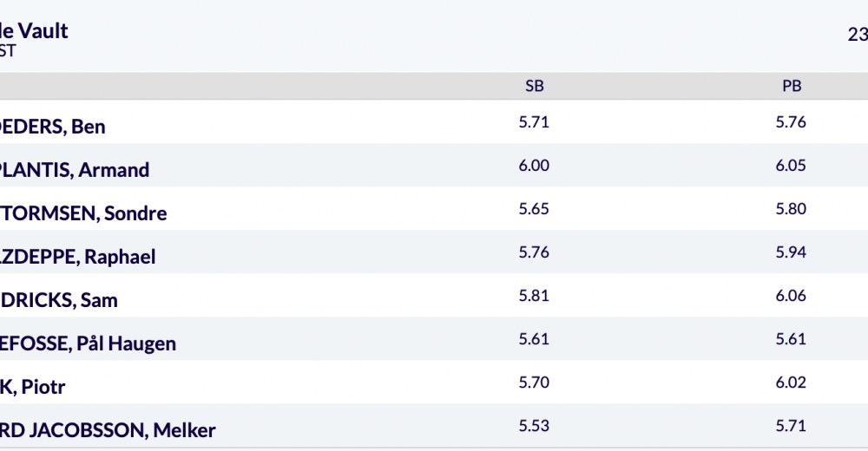
Task: Click Ben's season best 5.71
Action: (534, 122)
